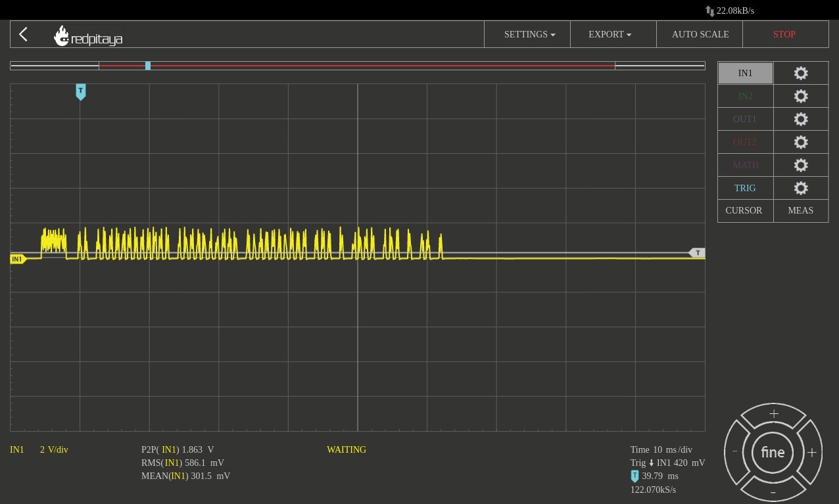Click the RMS(IN1) 586.1 mV measurement
The image size is (839, 504).
[183, 463]
